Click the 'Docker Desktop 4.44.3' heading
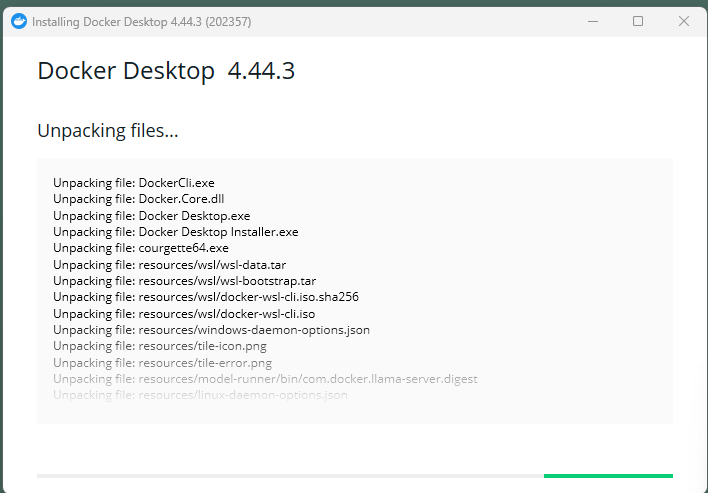Viewport: 708px width, 493px height. click(x=166, y=71)
